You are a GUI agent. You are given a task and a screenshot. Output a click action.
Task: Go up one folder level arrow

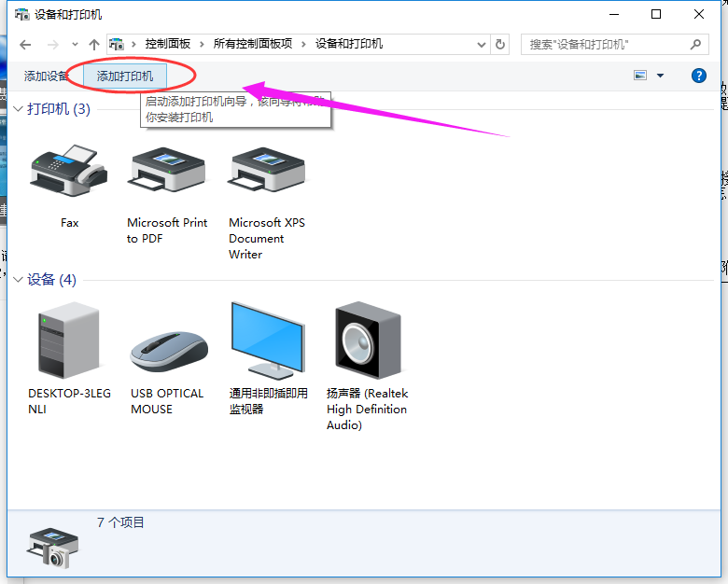coord(94,45)
